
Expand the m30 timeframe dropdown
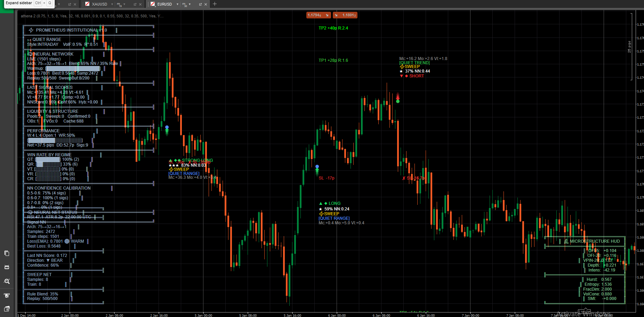(190, 4)
